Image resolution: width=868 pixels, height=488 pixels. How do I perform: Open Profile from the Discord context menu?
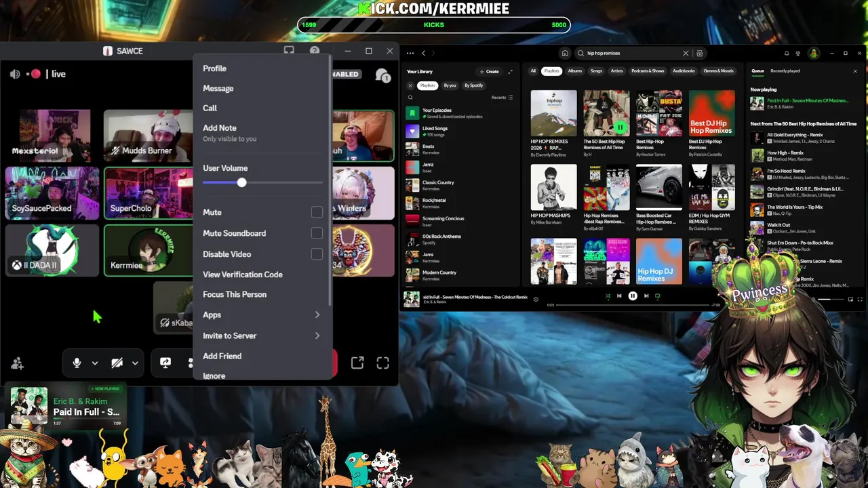[x=261, y=68]
